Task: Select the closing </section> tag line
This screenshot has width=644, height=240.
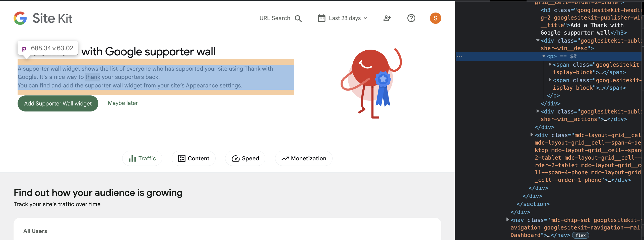Action: point(533,204)
